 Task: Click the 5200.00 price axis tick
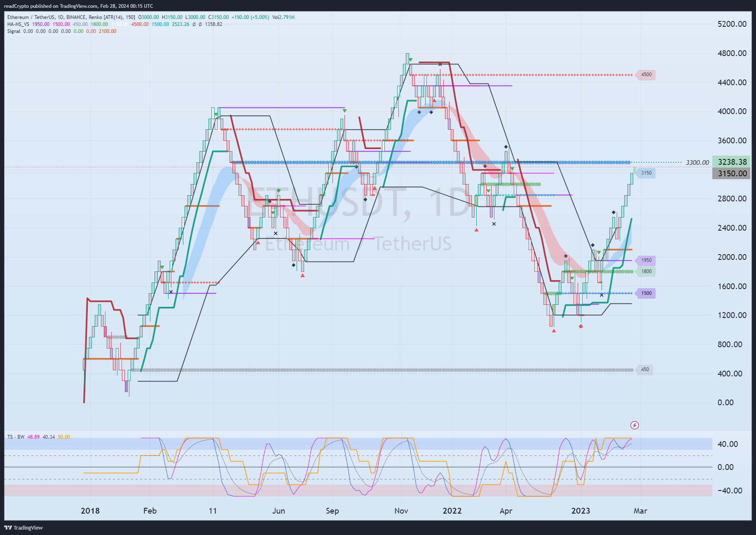click(x=732, y=24)
